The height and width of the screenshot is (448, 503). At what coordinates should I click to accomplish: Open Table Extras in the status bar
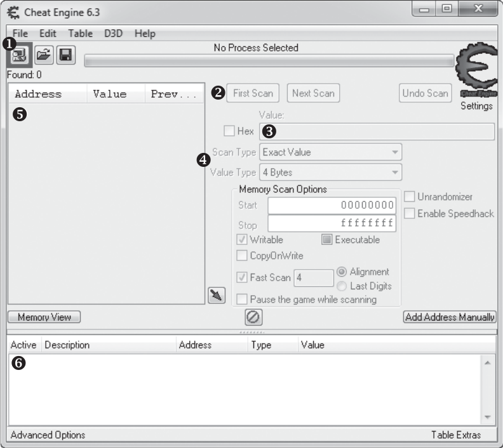[456, 435]
